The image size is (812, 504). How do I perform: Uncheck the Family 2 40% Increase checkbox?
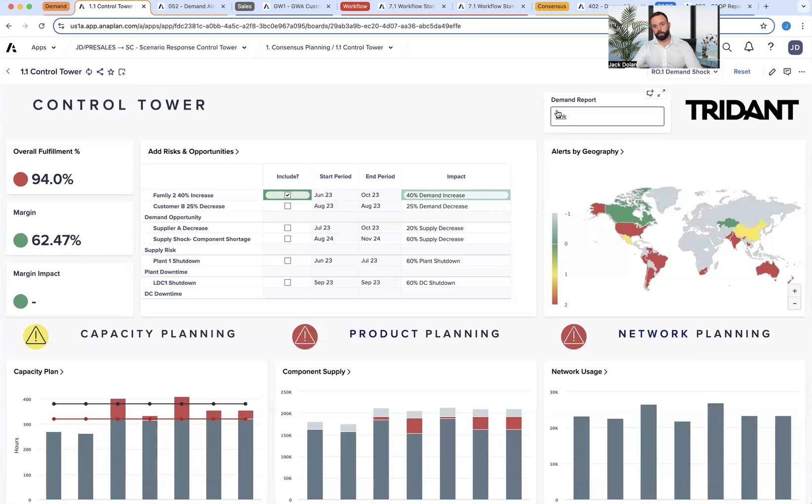pyautogui.click(x=287, y=195)
